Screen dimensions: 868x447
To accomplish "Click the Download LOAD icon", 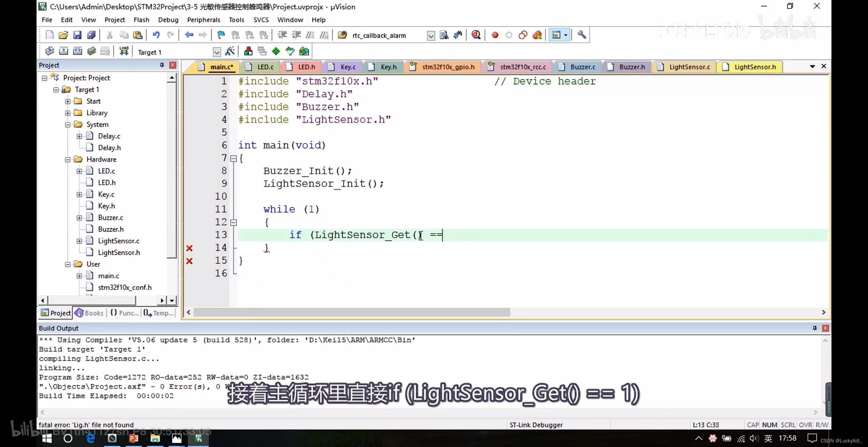I will click(x=124, y=52).
